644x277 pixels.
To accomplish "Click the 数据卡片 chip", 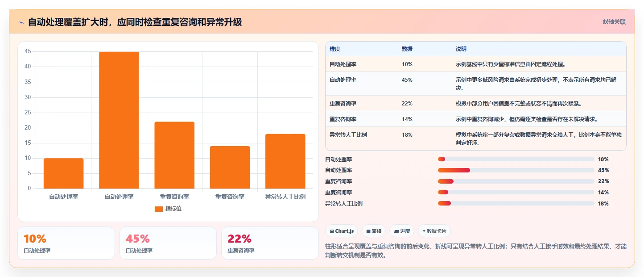I will (434, 231).
